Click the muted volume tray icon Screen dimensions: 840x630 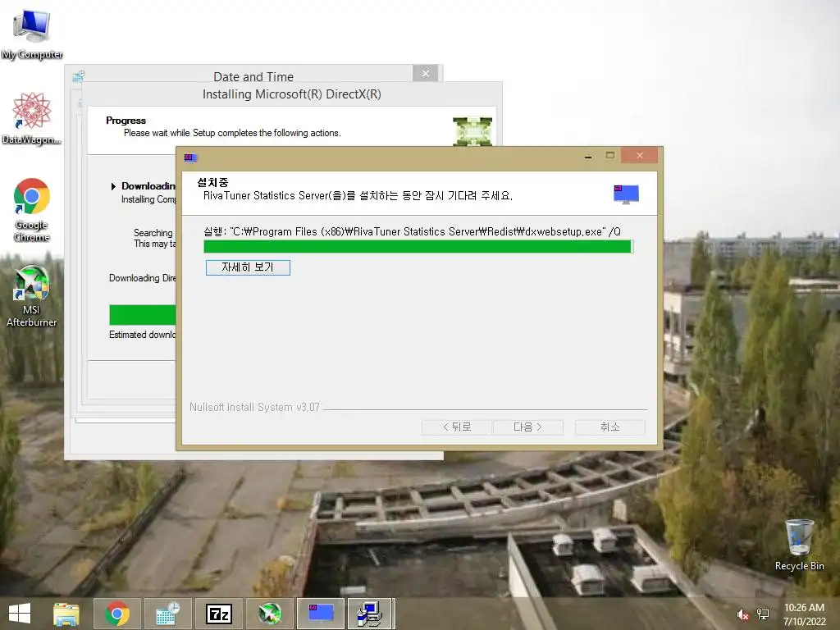click(x=742, y=614)
